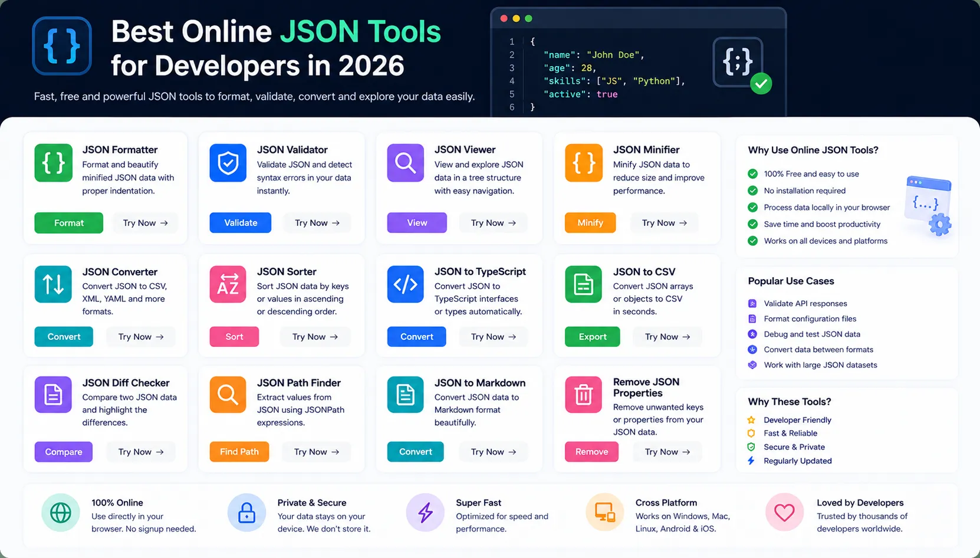This screenshot has width=980, height=558.
Task: Click the JSON to Markdown teal icon
Action: [x=406, y=395]
